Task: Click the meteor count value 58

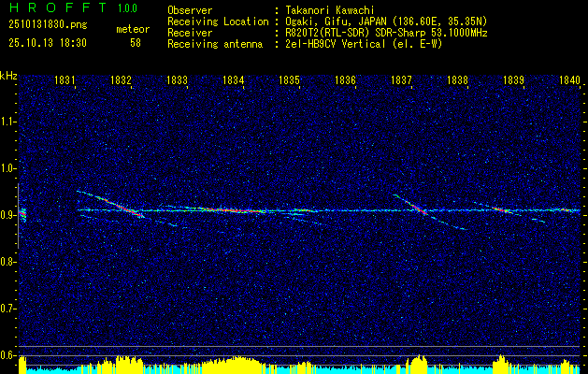Action: [x=136, y=43]
